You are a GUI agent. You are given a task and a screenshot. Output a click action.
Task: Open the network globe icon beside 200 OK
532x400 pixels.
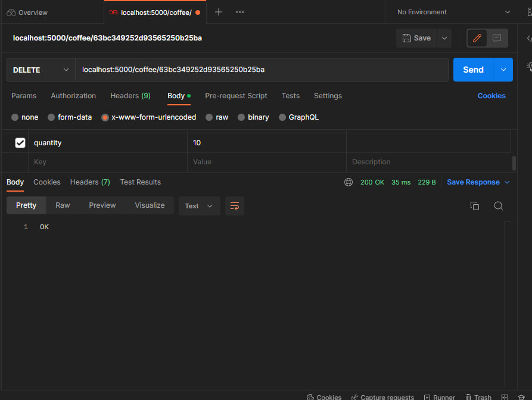click(x=348, y=182)
